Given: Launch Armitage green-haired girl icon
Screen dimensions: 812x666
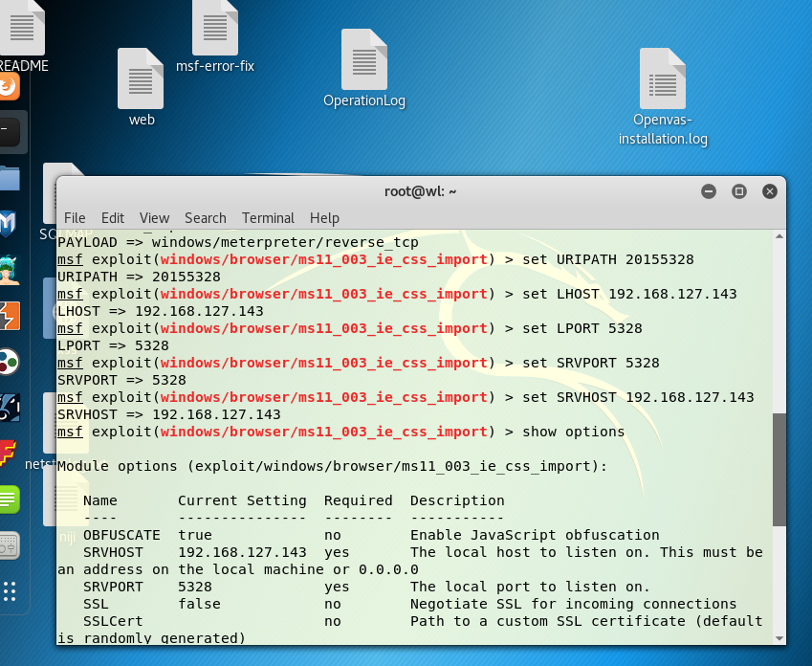Looking at the screenshot, I should 9,270.
